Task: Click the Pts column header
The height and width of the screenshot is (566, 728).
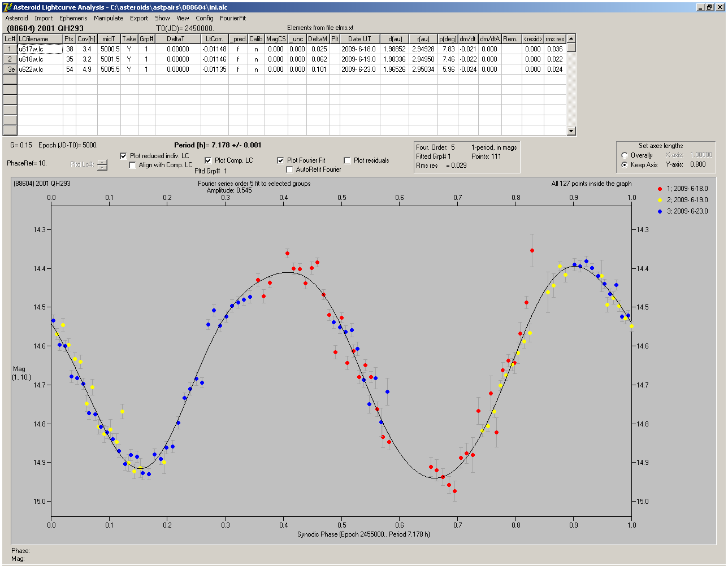Action: [70, 39]
